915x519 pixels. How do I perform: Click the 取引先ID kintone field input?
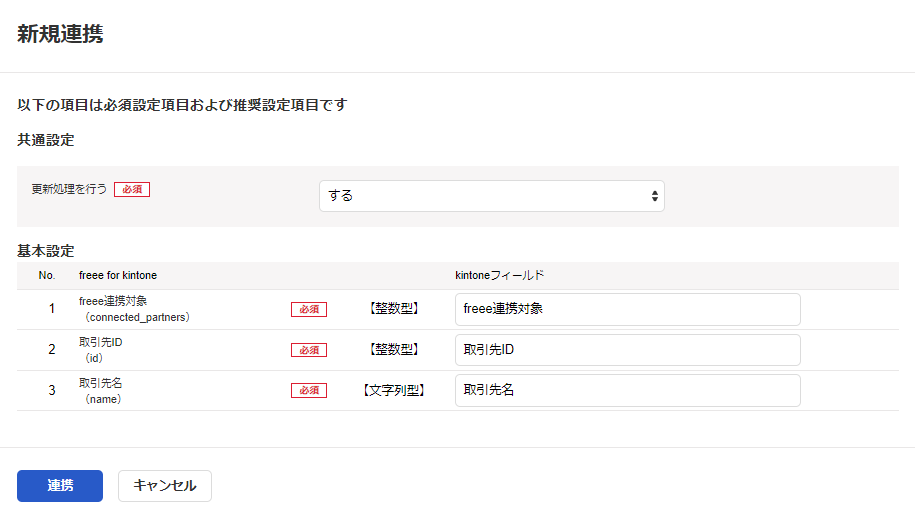(627, 350)
